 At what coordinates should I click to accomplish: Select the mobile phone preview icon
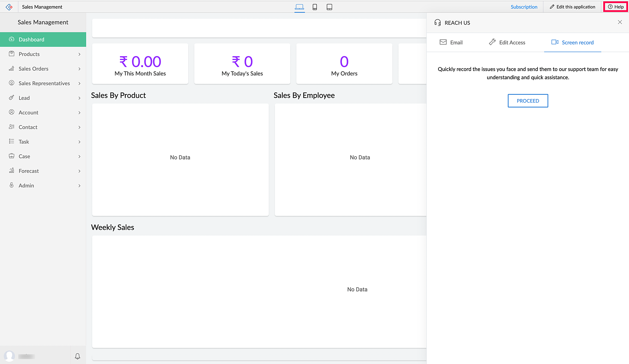[314, 7]
